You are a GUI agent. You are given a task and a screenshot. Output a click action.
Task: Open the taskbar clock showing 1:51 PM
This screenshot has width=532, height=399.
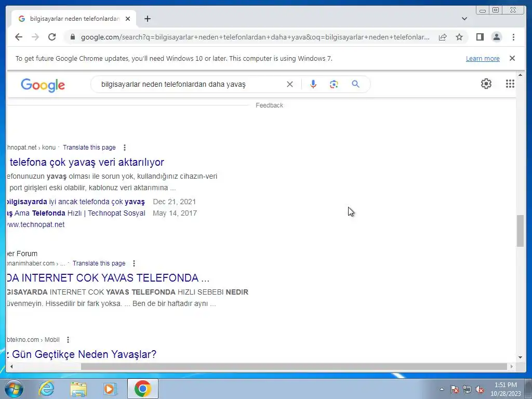tap(506, 389)
